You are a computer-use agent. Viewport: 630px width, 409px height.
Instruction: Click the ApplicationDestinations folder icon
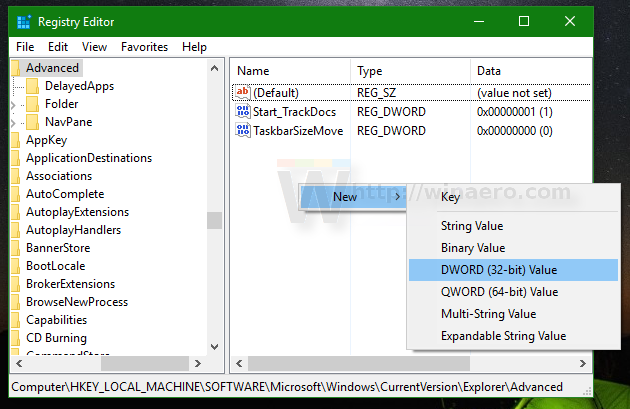(x=16, y=158)
